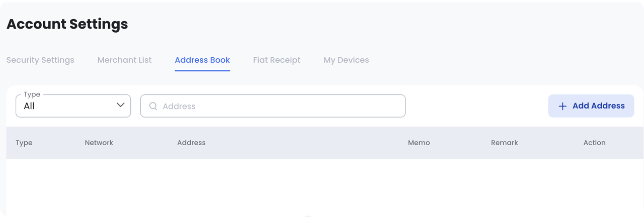The width and height of the screenshot is (644, 217).
Task: Click the Network column header
Action: pyautogui.click(x=99, y=143)
